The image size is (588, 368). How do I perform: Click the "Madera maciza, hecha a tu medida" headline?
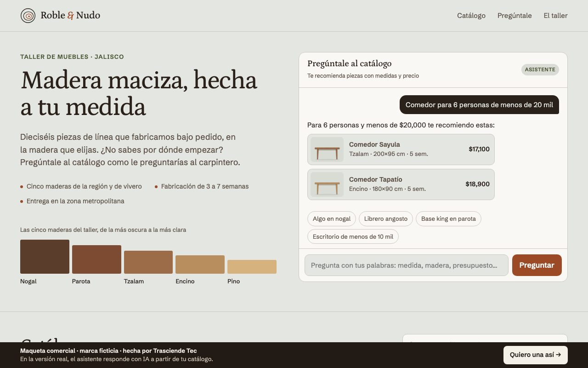pos(139,93)
